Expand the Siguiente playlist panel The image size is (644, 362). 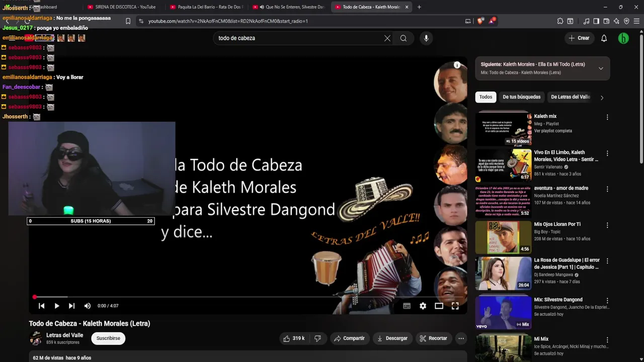point(601,68)
